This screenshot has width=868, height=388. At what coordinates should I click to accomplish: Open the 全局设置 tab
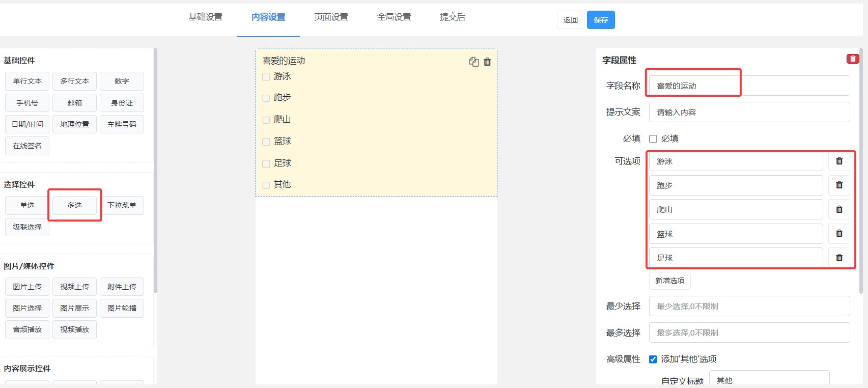tap(394, 17)
